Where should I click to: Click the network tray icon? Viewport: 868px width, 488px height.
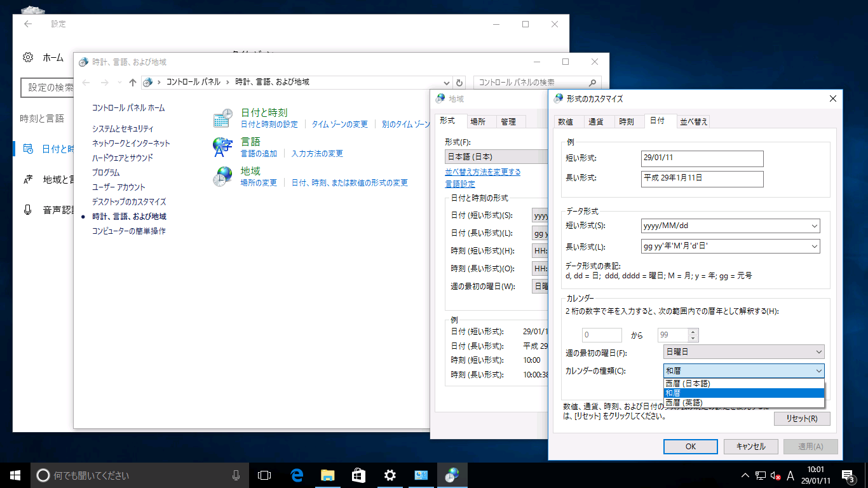tap(761, 475)
